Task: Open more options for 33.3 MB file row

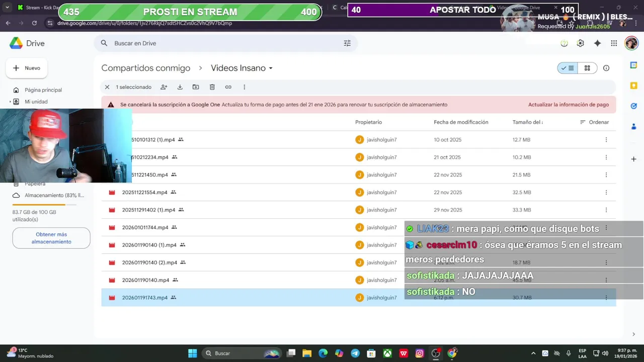Action: (x=606, y=210)
